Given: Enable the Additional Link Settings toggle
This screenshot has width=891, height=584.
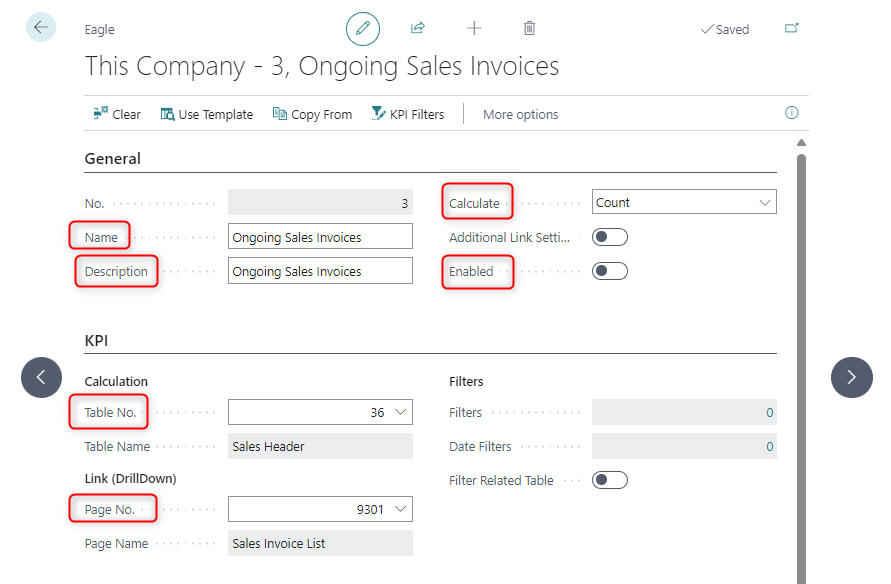Looking at the screenshot, I should [609, 236].
